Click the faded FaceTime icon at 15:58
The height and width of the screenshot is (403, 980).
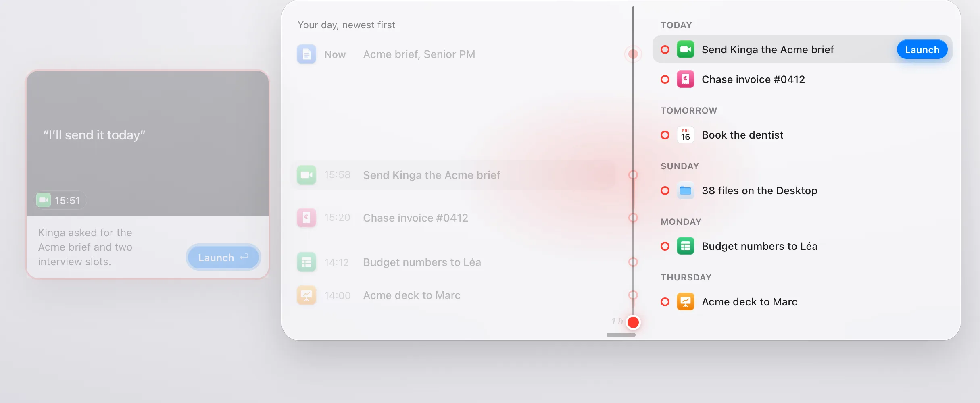[307, 175]
